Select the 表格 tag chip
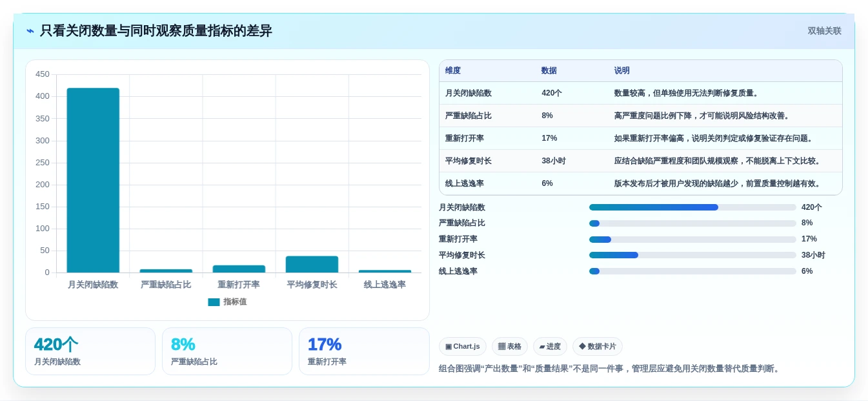 point(510,347)
